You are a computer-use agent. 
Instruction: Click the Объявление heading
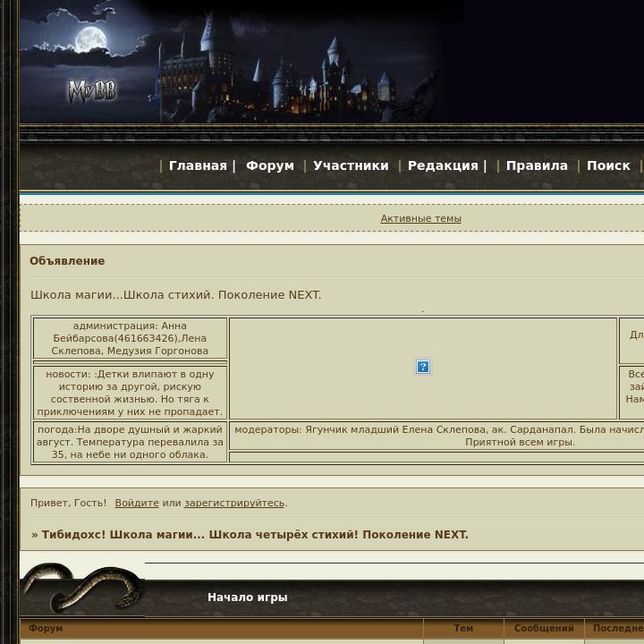point(67,261)
